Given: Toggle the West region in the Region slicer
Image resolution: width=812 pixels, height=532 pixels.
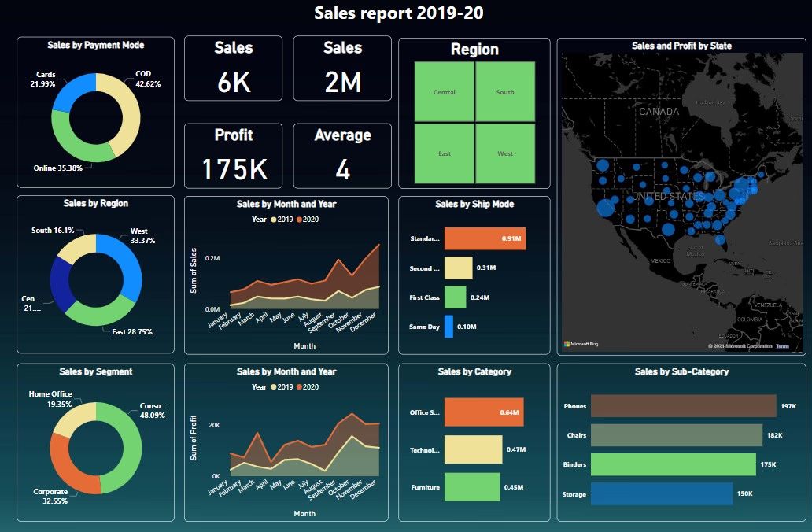Looking at the screenshot, I should (x=504, y=154).
